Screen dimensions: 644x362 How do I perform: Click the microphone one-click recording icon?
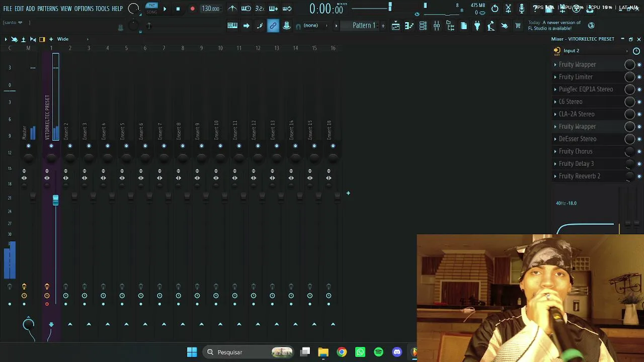click(522, 9)
